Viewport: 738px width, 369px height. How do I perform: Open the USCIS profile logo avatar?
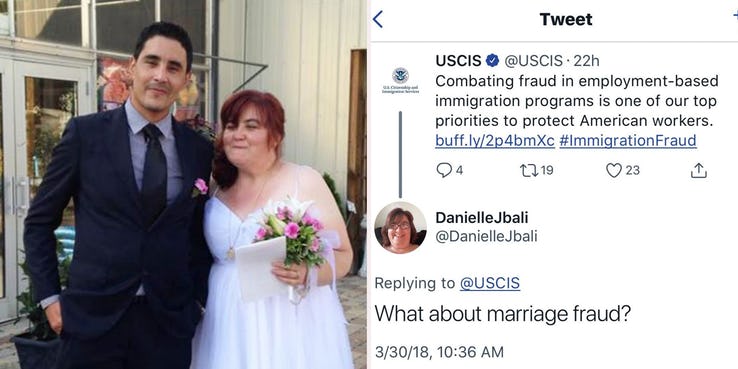coord(400,80)
